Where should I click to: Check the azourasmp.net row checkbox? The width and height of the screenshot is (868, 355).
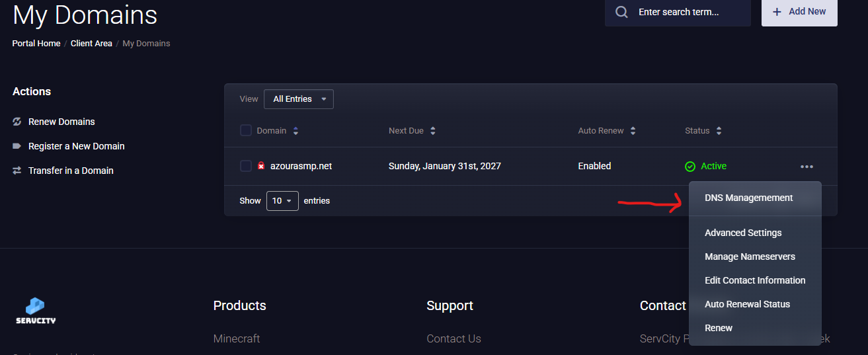coord(246,166)
